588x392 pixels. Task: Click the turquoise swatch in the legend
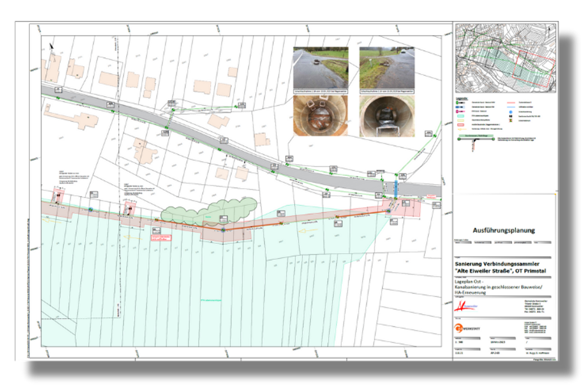pos(461,116)
